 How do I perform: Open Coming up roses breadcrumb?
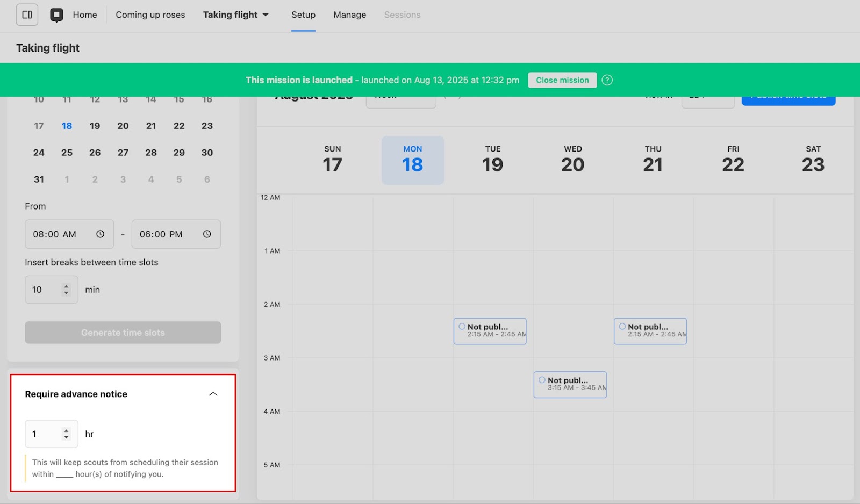tap(150, 15)
